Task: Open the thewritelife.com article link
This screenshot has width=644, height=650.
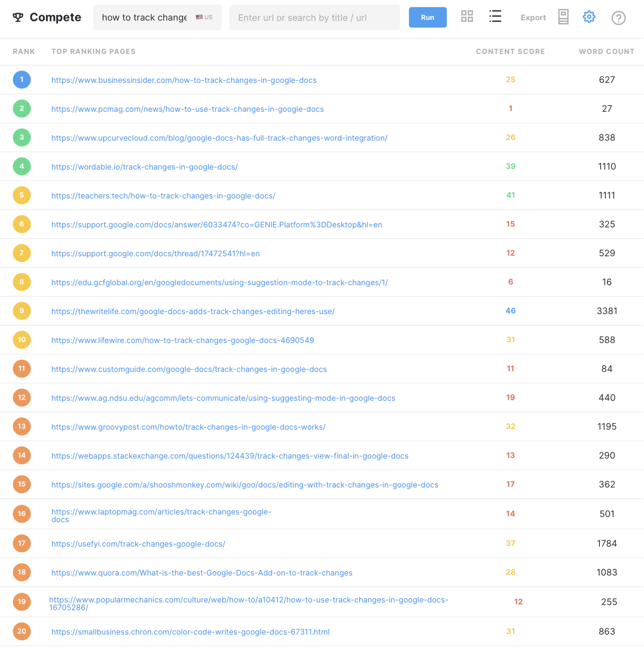Action: 193,311
